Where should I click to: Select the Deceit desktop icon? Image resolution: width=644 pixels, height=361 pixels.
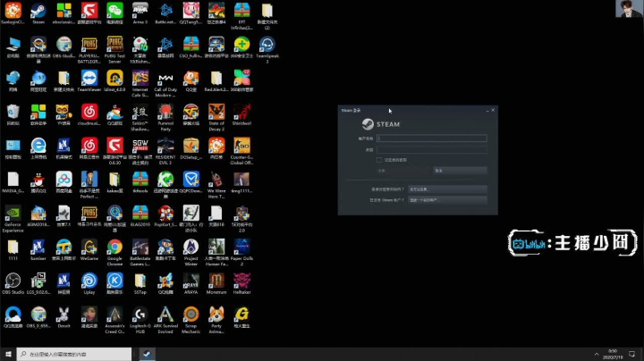[64, 317]
